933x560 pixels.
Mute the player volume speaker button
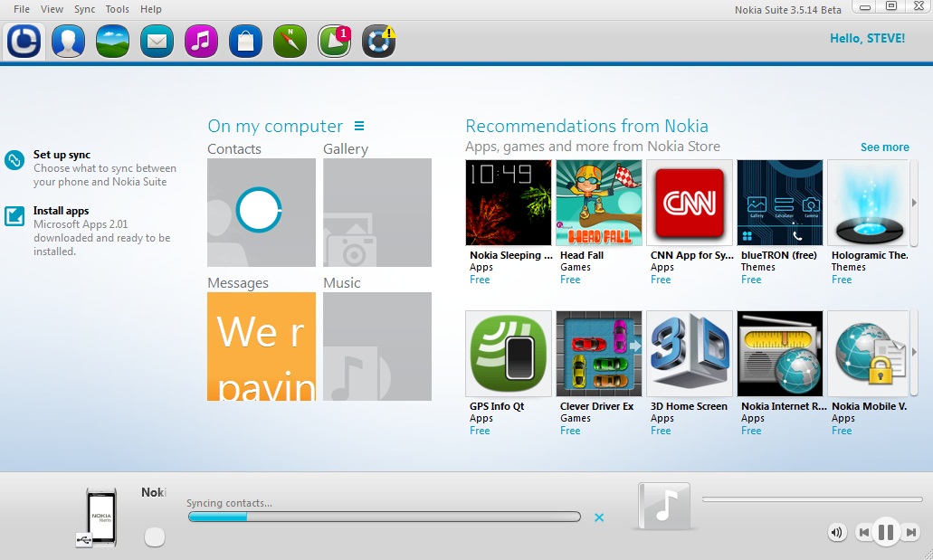[836, 532]
